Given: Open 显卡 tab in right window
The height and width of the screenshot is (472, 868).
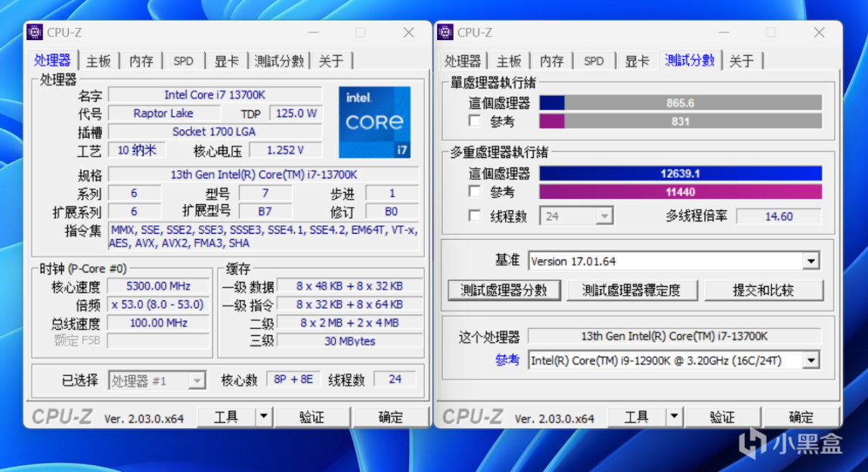Looking at the screenshot, I should click(637, 61).
